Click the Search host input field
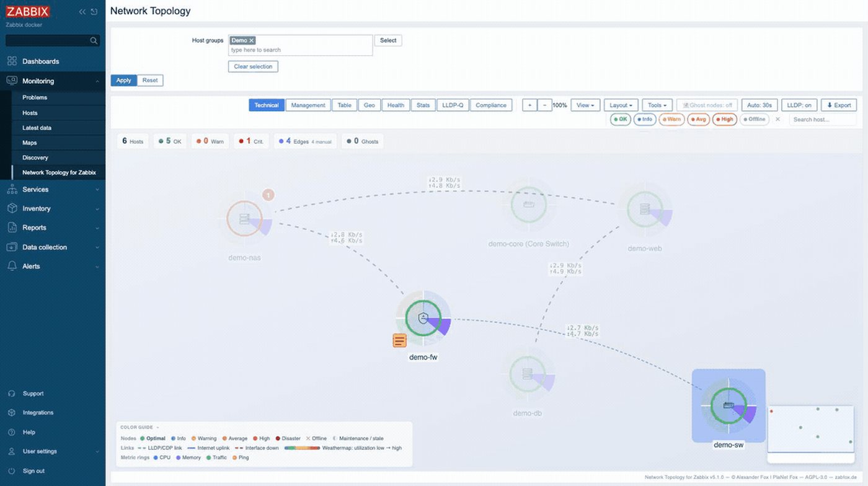Viewport: 868px width, 486px height. 823,119
